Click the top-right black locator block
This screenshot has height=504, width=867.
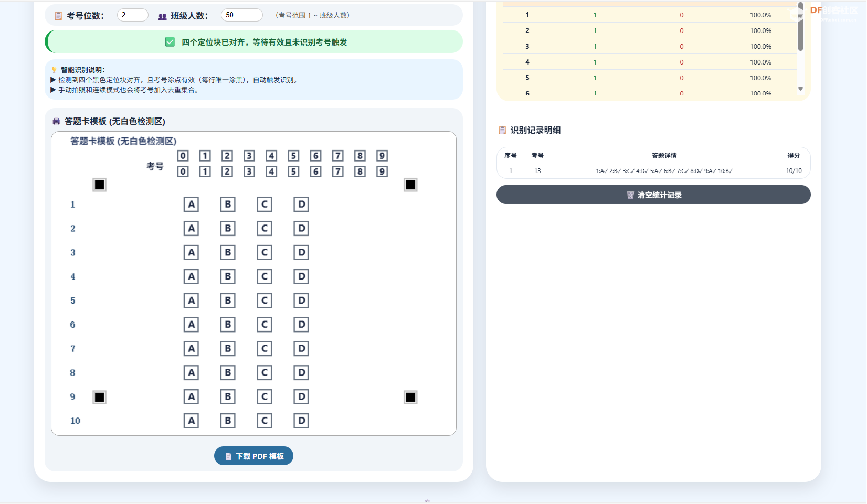click(410, 185)
